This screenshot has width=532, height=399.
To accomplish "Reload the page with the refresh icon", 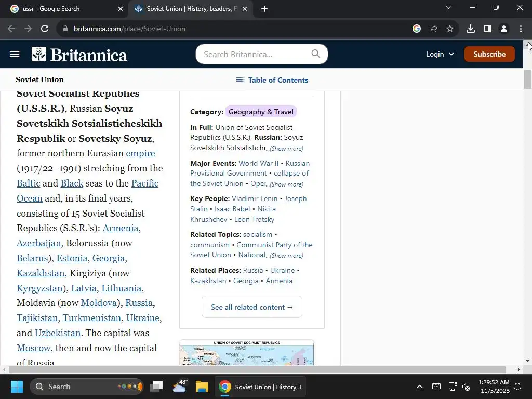I will (45, 29).
